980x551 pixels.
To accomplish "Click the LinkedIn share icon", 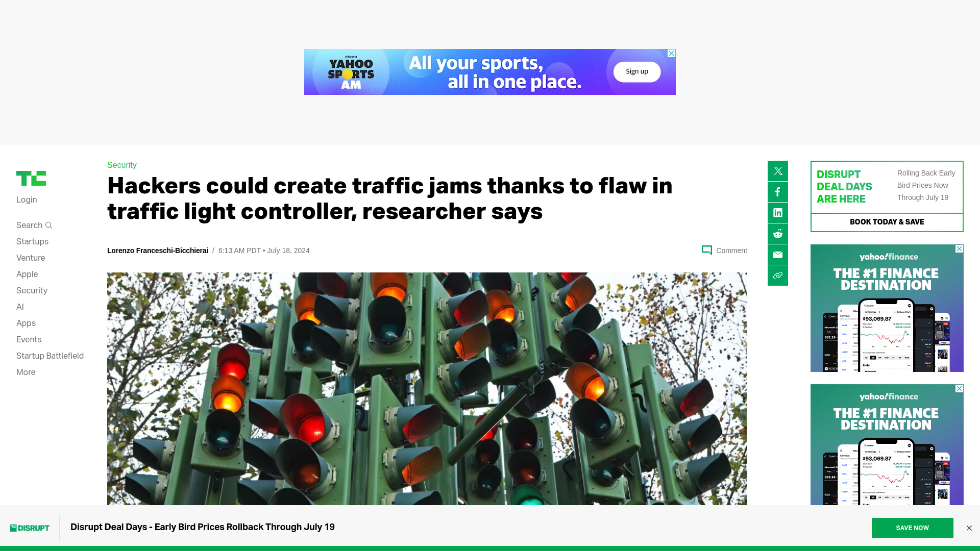I will point(778,213).
